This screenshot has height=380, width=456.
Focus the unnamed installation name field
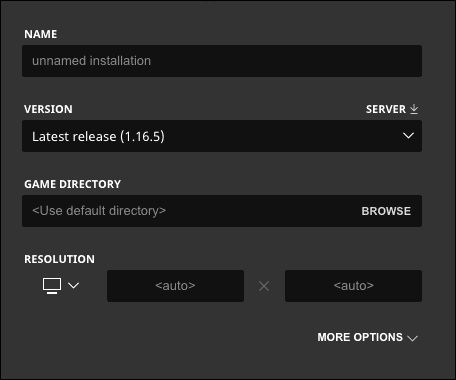222,61
